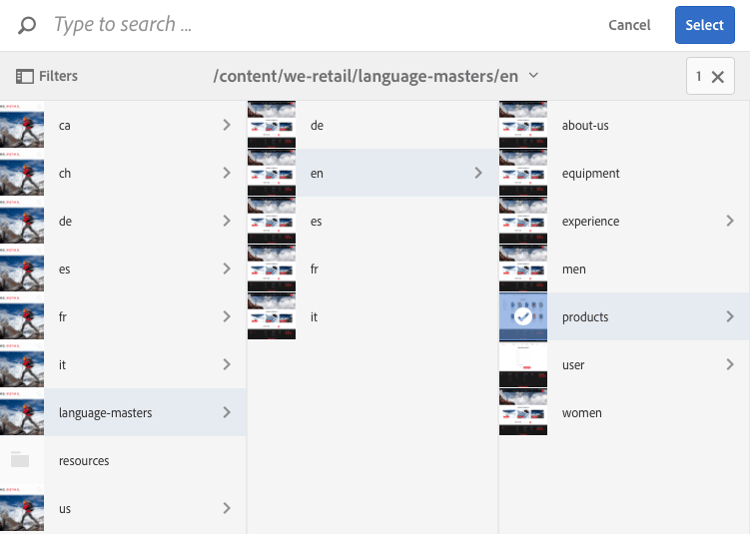750x534 pixels.
Task: Select the women page thumbnail
Action: point(523,412)
